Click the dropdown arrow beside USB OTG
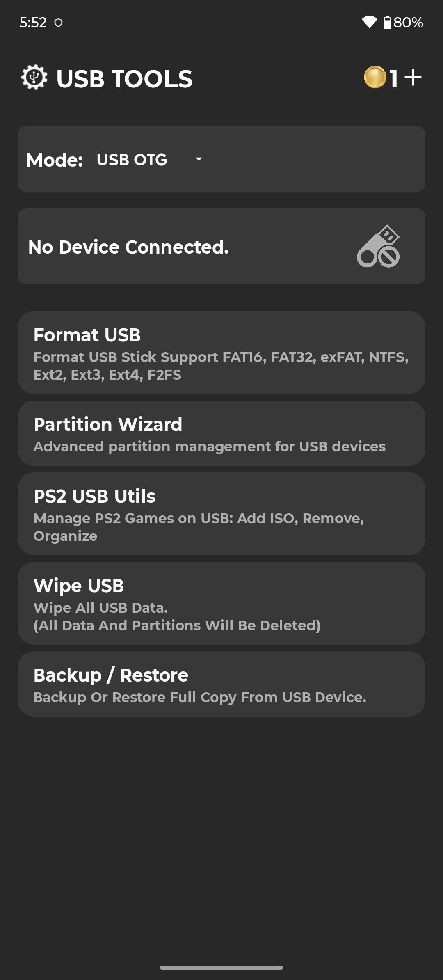 click(x=199, y=160)
